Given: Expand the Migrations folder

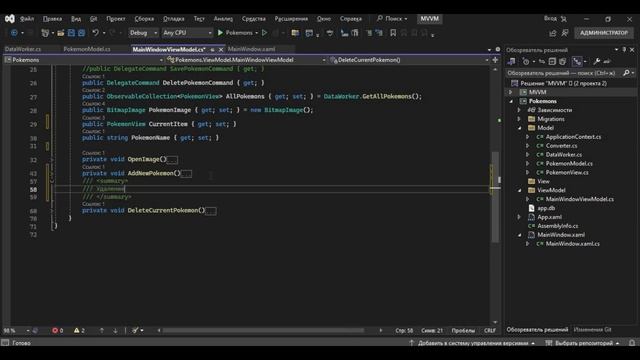Looking at the screenshot, I should (519, 119).
